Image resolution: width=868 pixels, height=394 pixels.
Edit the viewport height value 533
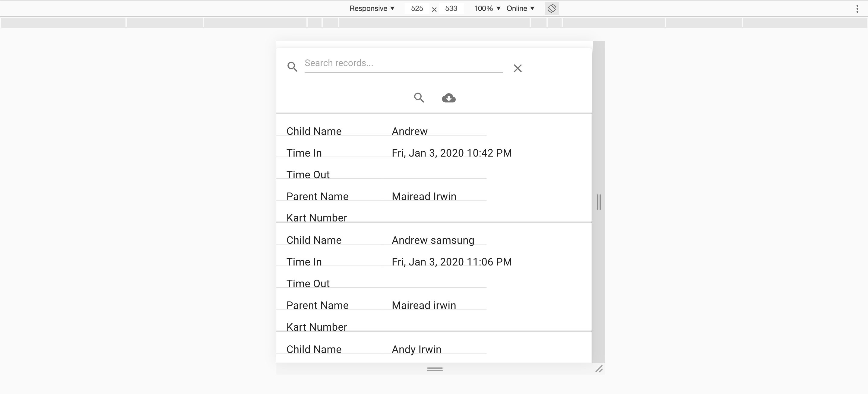pyautogui.click(x=451, y=8)
